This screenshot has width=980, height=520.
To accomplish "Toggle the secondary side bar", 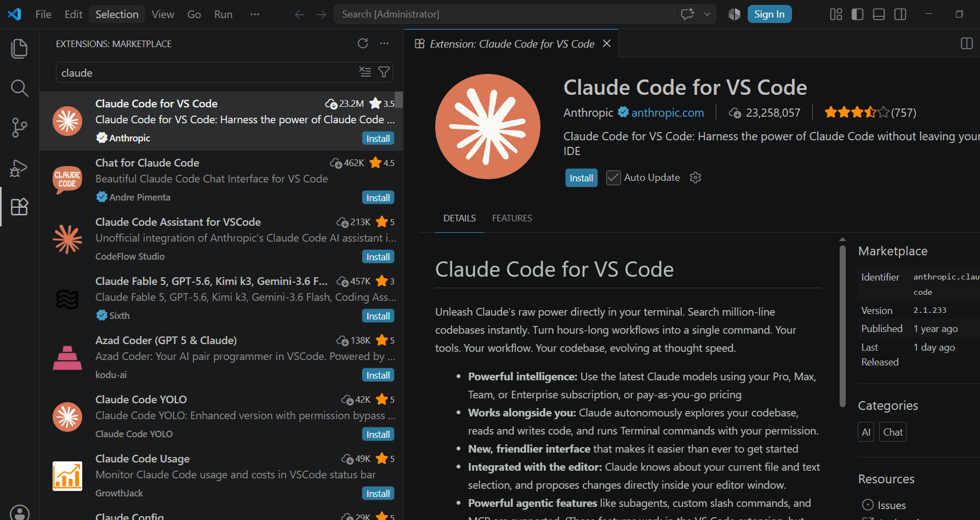I will [x=900, y=14].
